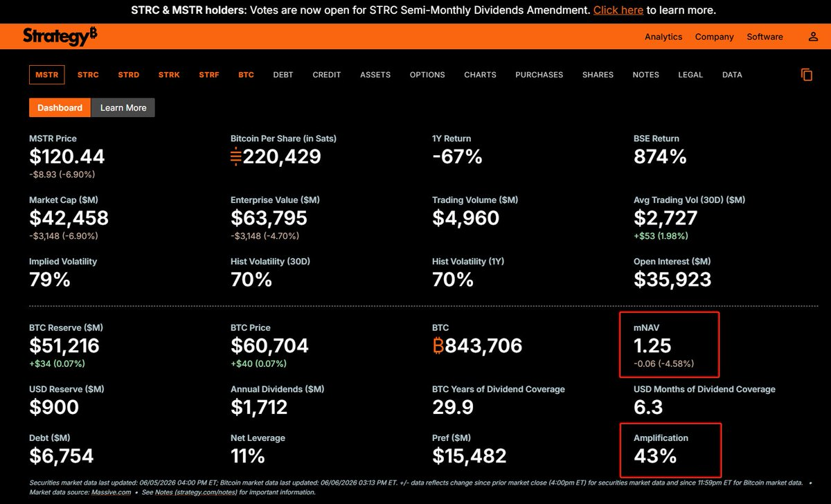This screenshot has width=831, height=504.
Task: Click the BTC Price change +$40 (0.07%)
Action: pyautogui.click(x=258, y=363)
